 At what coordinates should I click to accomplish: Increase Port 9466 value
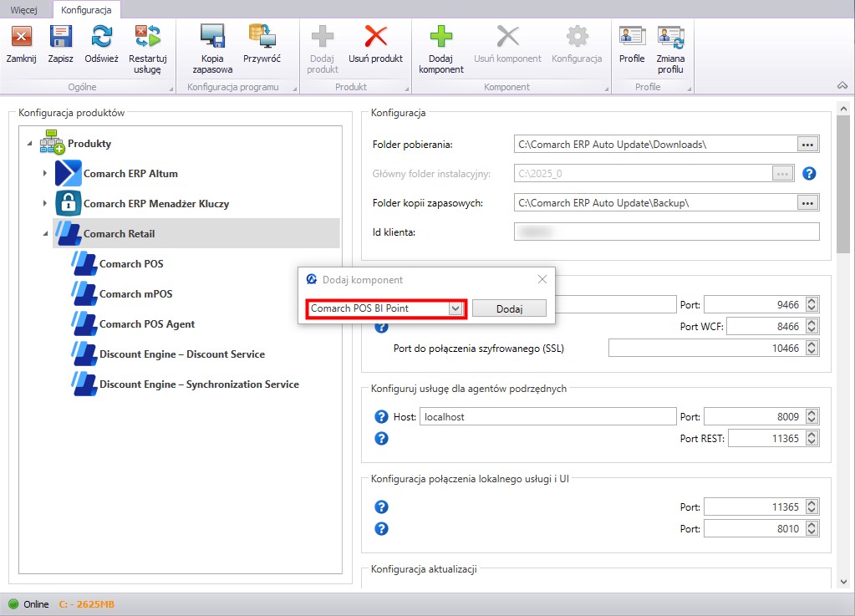point(812,301)
